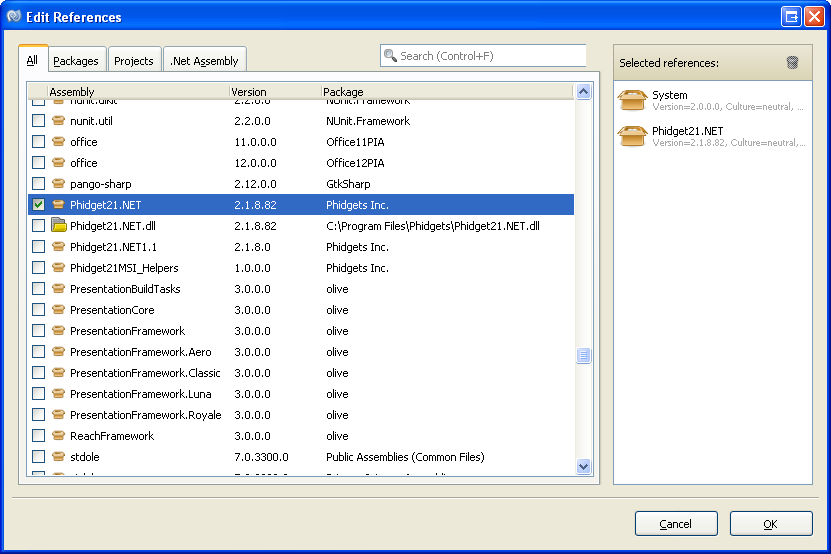The height and width of the screenshot is (554, 831).
Task: Click the Phidget21.NET package icon in selected references
Action: (x=632, y=136)
